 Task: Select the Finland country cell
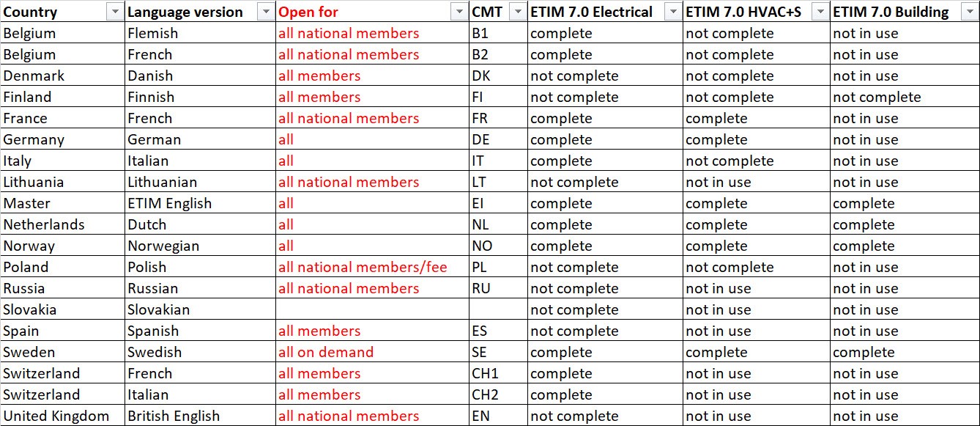point(62,97)
